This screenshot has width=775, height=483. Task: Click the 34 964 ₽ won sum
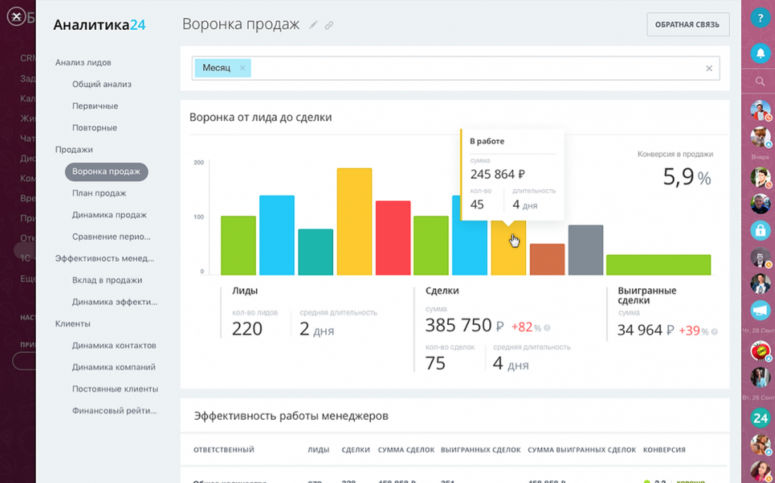646,330
